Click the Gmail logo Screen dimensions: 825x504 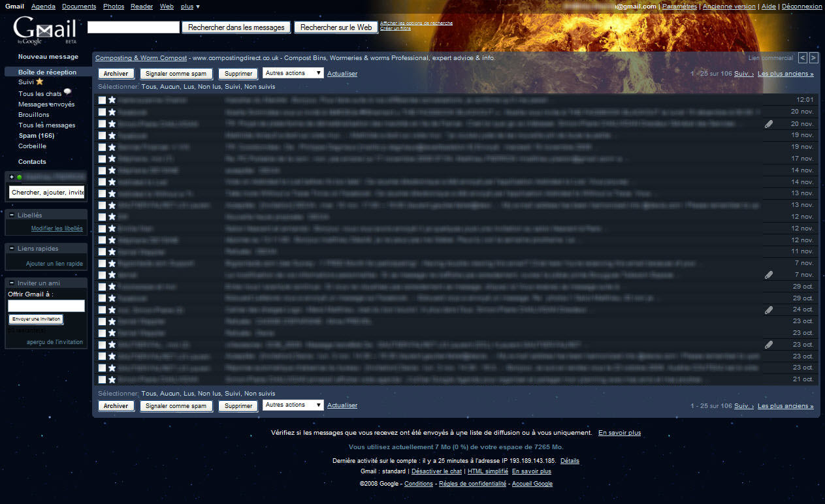point(44,30)
